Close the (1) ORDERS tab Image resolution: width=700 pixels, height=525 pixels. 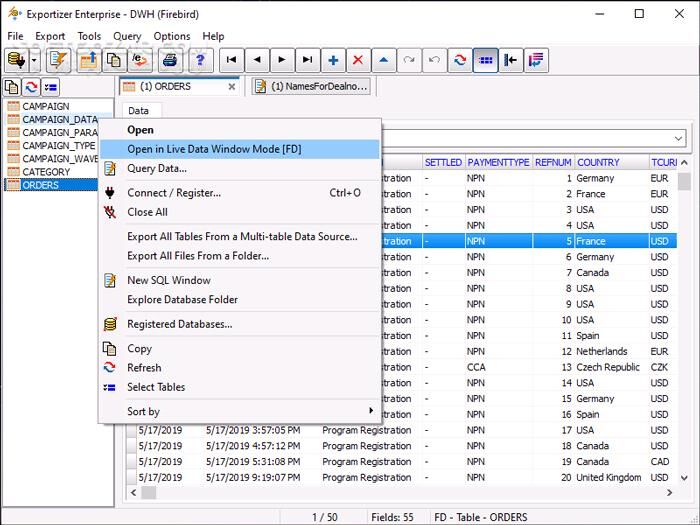tap(232, 87)
